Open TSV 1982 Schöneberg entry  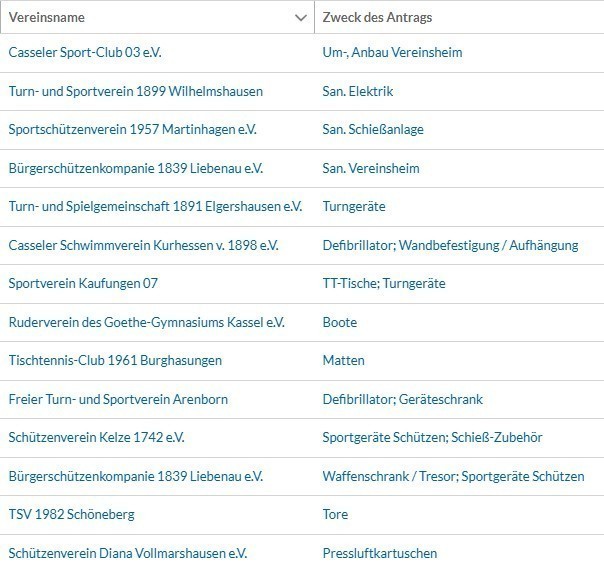pyautogui.click(x=72, y=515)
